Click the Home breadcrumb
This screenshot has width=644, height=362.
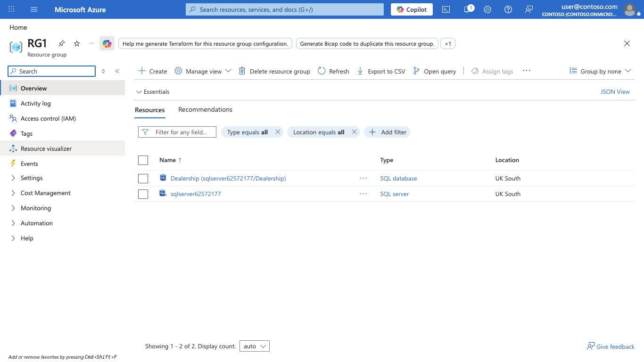[18, 27]
